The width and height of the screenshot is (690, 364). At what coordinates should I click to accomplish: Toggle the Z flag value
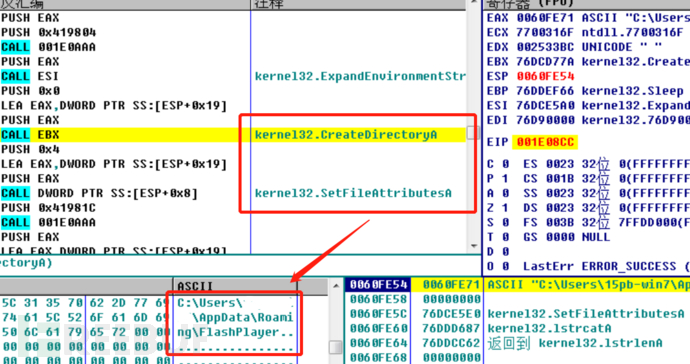click(505, 208)
